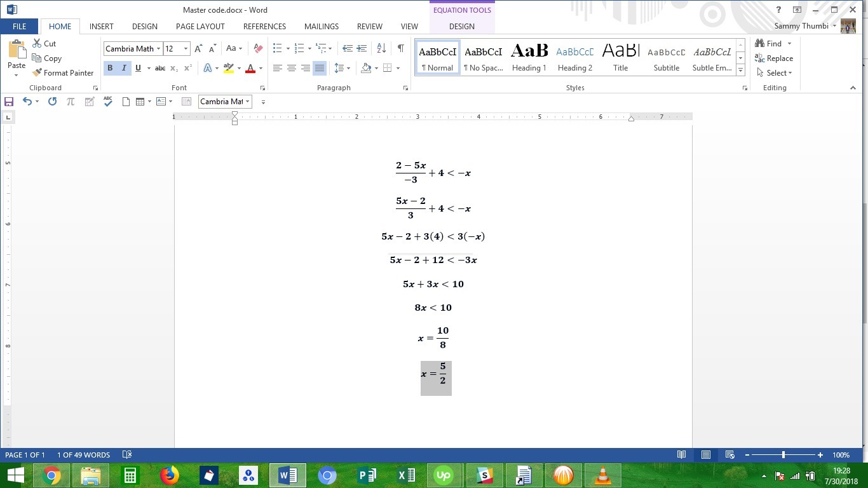Expand the Styles gallery More arrow
Viewport: 868px width, 488px height.
click(x=740, y=70)
